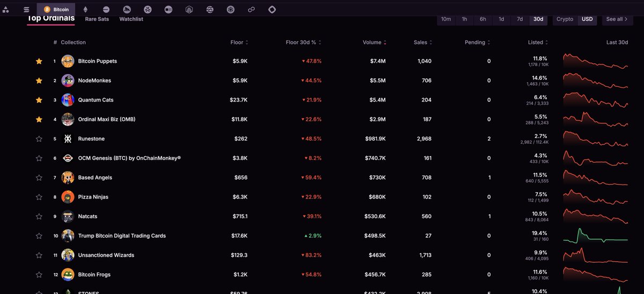The image size is (644, 294).
Task: Open the Natcats collection avatar
Action: pos(68,216)
